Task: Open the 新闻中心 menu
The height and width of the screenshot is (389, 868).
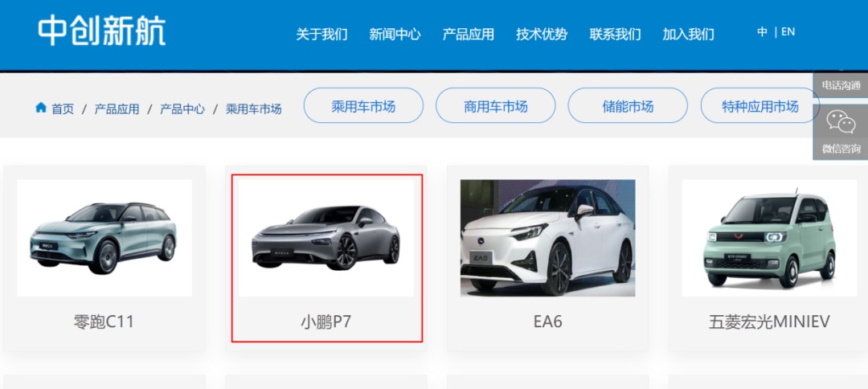Action: point(395,35)
